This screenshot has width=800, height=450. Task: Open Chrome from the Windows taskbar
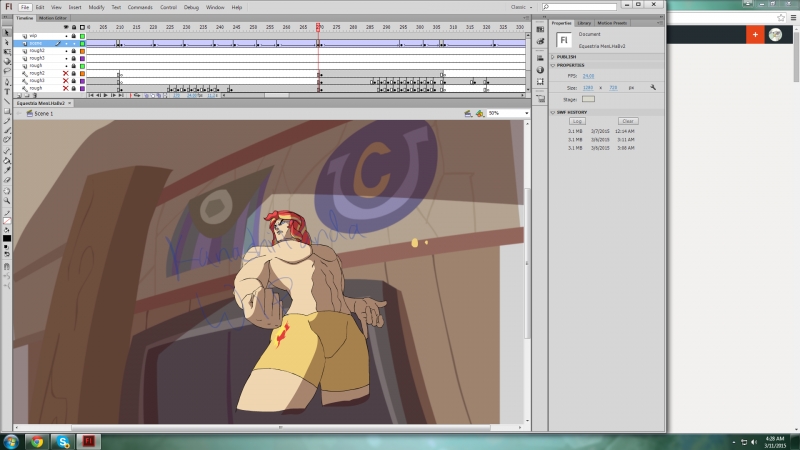tap(37, 441)
